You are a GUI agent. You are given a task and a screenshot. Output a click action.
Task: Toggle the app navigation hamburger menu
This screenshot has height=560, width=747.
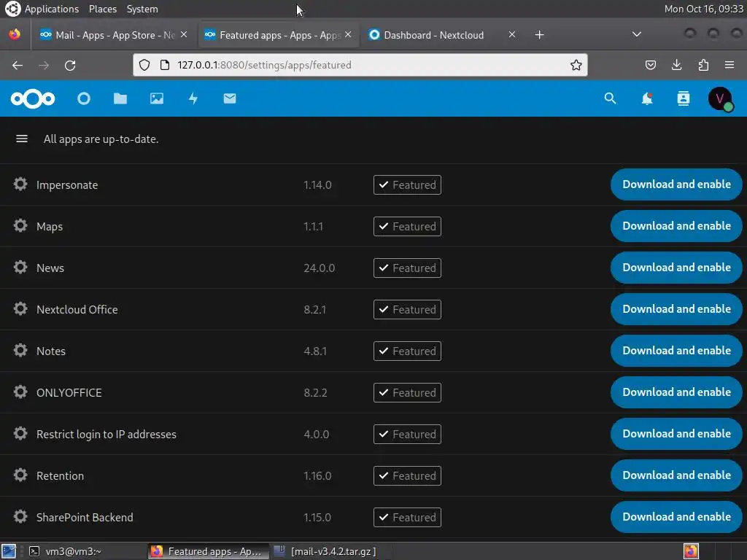(x=22, y=139)
